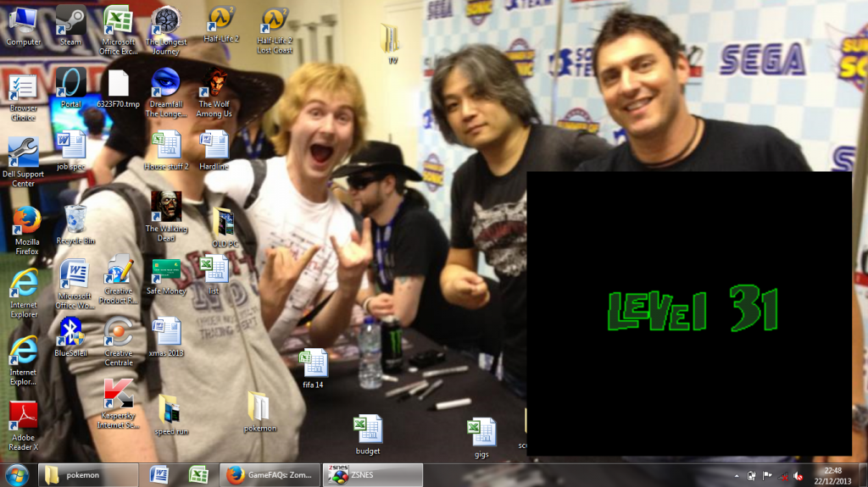Show hidden system tray icons
Viewport: 868px width, 487px height.
pyautogui.click(x=736, y=476)
